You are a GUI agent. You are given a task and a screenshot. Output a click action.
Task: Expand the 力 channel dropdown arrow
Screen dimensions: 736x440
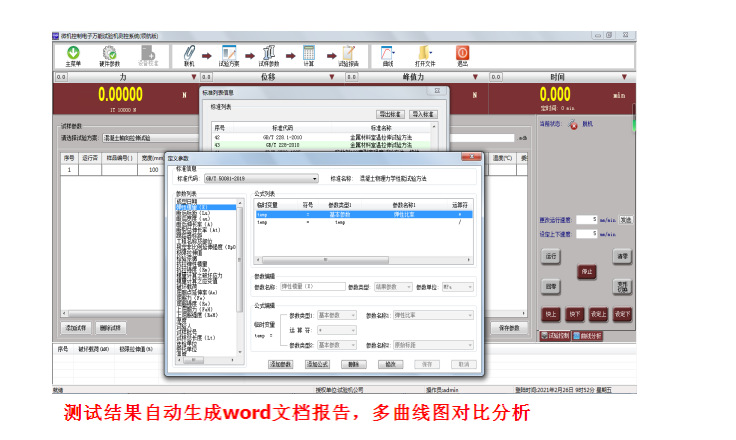point(193,77)
